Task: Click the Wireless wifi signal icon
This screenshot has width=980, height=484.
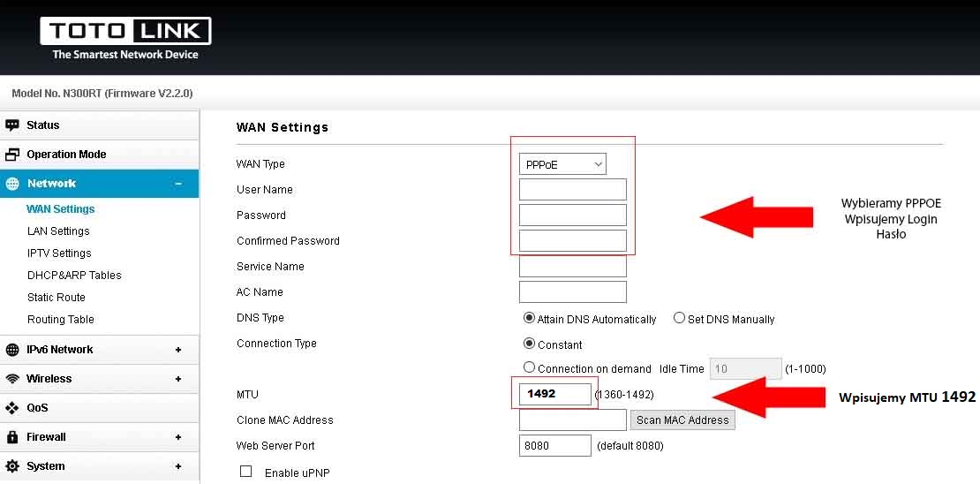Action: pyautogui.click(x=12, y=379)
